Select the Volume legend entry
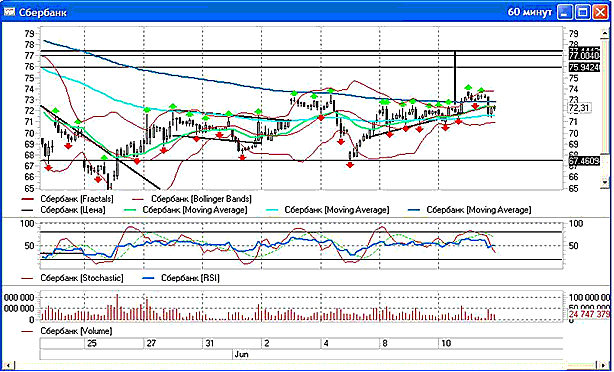The width and height of the screenshot is (614, 372). pos(76,331)
